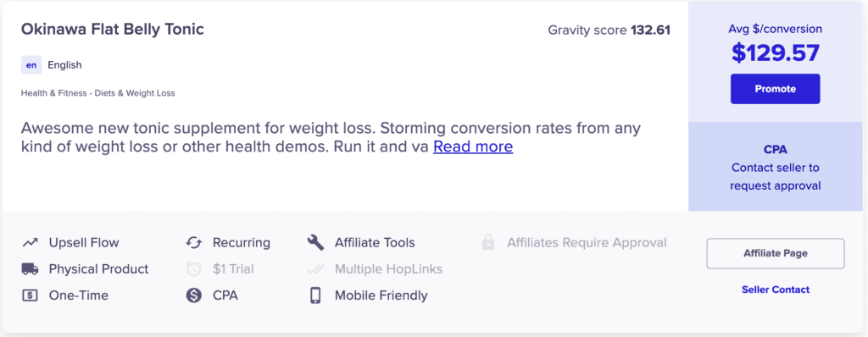Click the 'en' language badge
Image resolution: width=868 pixels, height=337 pixels.
(x=31, y=65)
